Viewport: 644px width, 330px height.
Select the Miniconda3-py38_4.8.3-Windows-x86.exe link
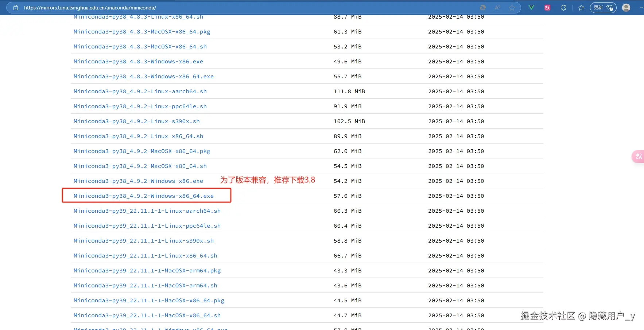pyautogui.click(x=138, y=61)
